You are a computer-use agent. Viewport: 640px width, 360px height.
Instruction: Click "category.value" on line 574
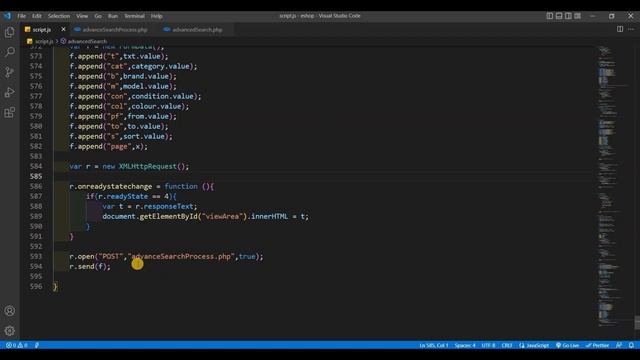tap(160, 66)
